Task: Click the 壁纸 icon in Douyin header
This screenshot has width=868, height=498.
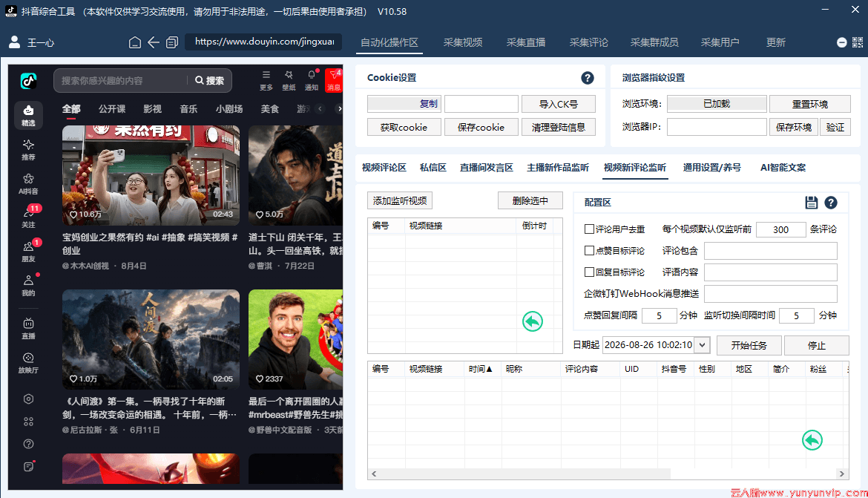Action: [x=289, y=80]
